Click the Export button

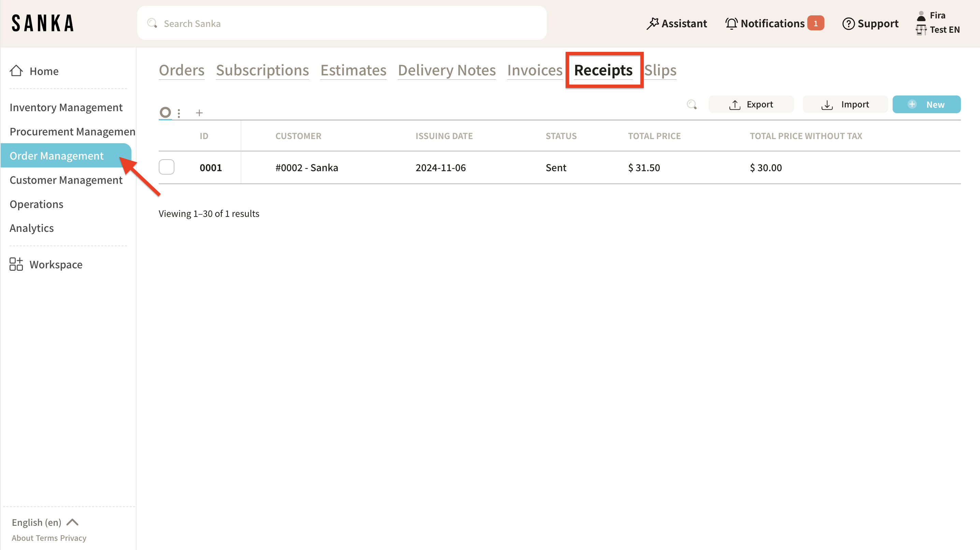[x=751, y=105]
